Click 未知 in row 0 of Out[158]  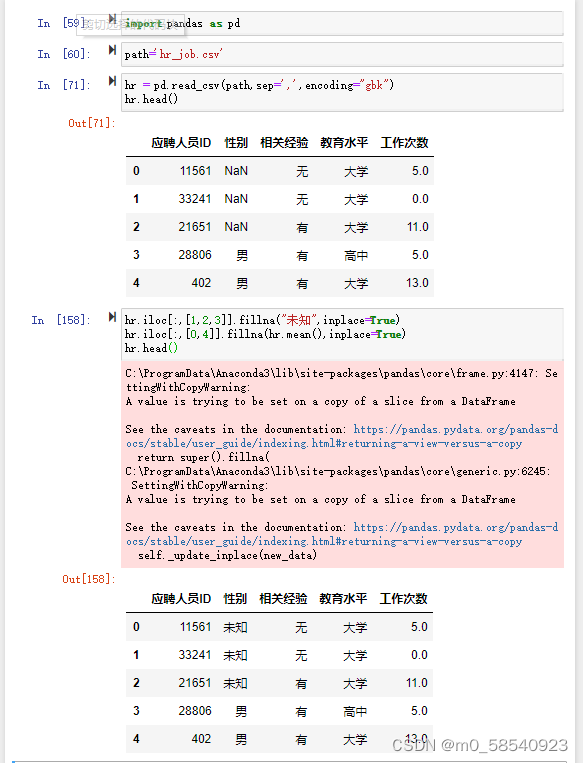[x=236, y=627]
